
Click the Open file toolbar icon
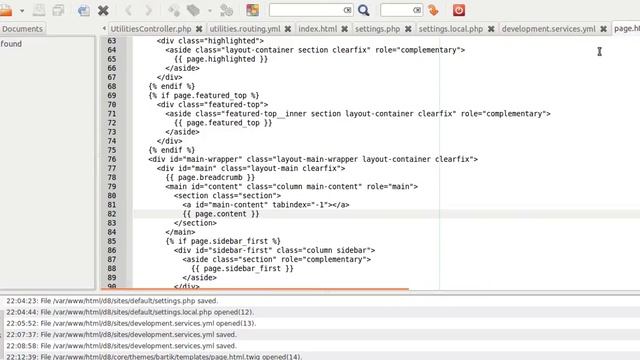point(6,11)
